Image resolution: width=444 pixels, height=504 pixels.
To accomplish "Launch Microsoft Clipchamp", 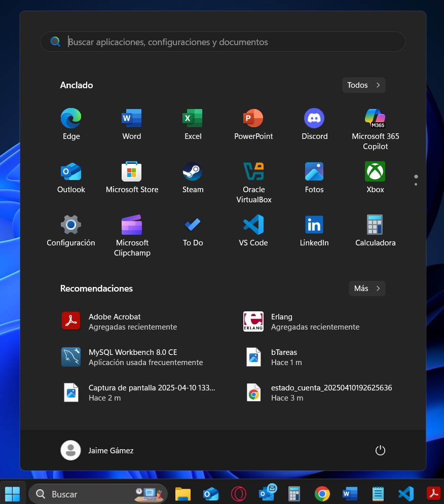I will click(x=132, y=236).
